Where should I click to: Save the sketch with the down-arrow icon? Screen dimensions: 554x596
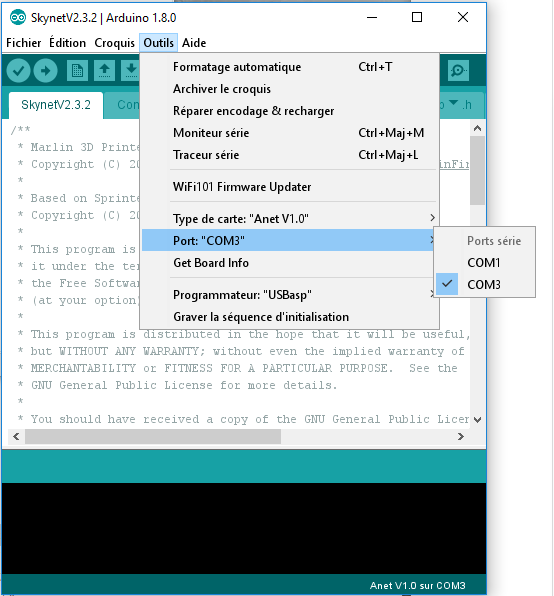coord(131,70)
